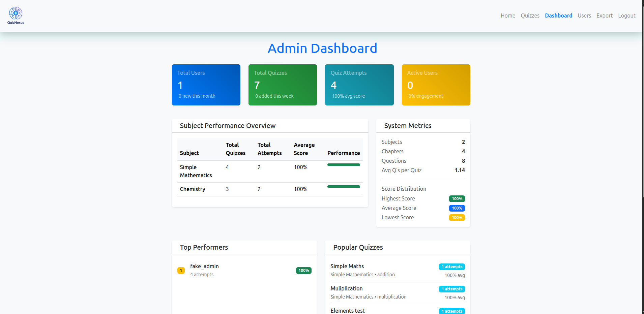The image size is (644, 314).
Task: Select the Active Users yellow card
Action: (x=436, y=85)
